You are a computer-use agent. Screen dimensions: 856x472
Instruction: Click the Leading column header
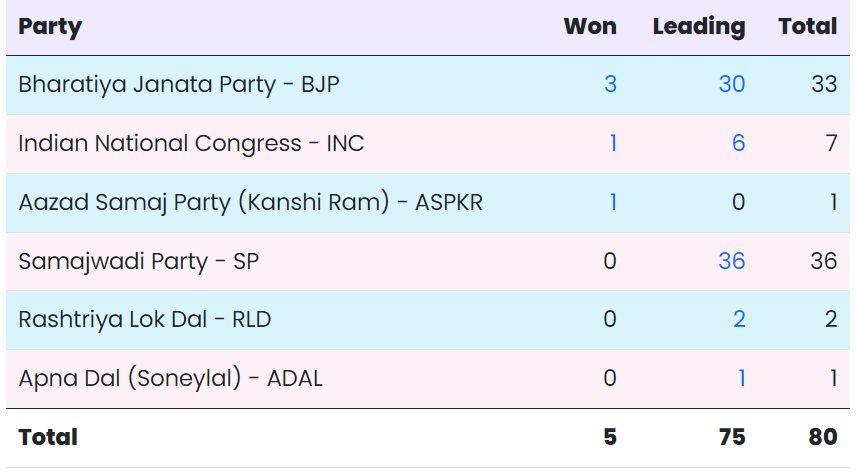tap(699, 27)
